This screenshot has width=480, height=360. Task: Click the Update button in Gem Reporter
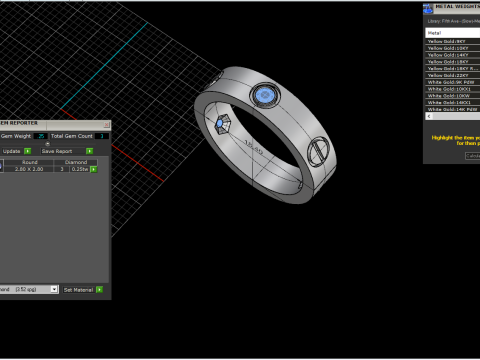[x=12, y=151]
